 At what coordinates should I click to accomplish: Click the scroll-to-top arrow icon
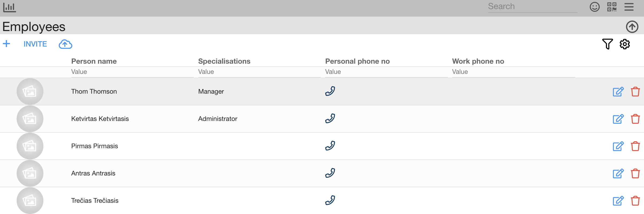click(x=632, y=27)
